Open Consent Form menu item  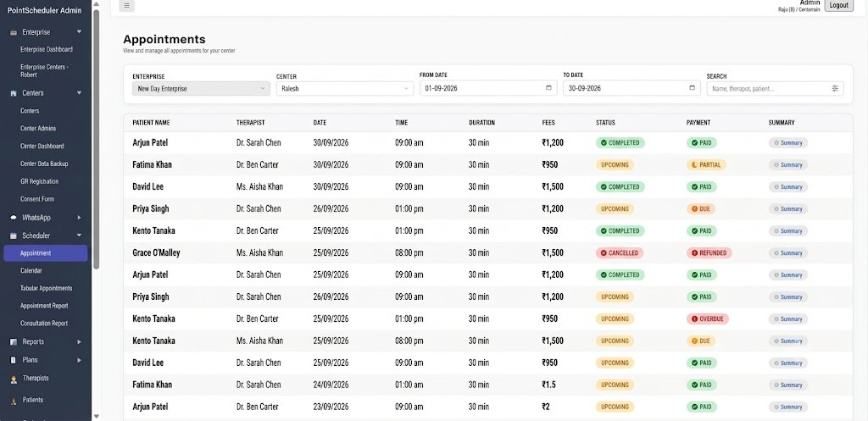point(37,199)
